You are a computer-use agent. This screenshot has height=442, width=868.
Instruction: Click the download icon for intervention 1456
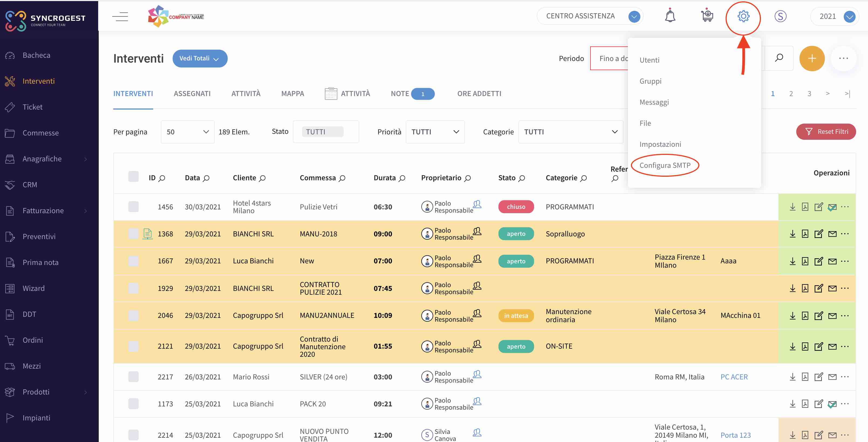[x=792, y=207]
